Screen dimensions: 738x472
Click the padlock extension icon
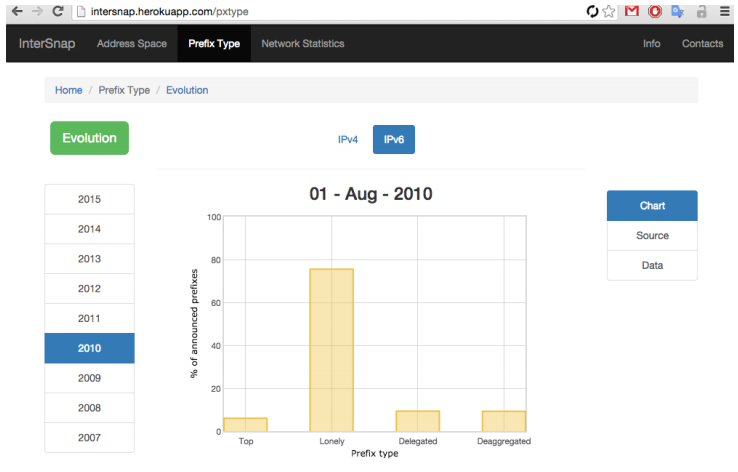[701, 11]
